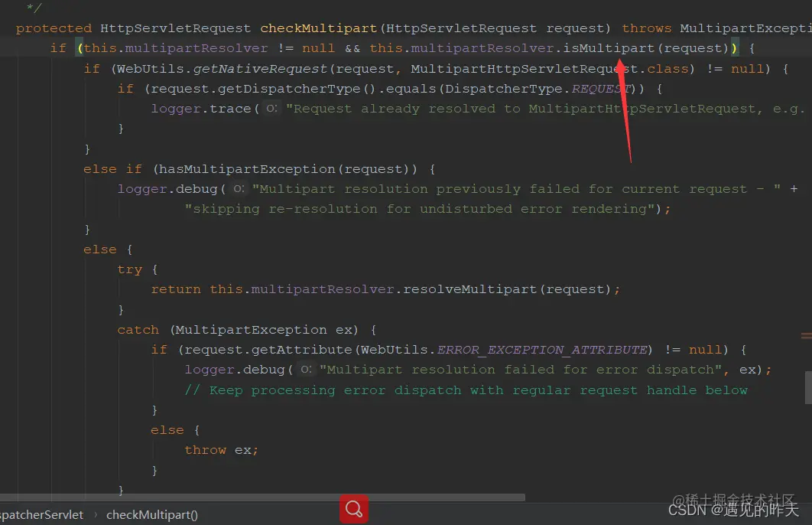The width and height of the screenshot is (812, 525).
Task: Click the throw ex; statement
Action: pyautogui.click(x=221, y=450)
